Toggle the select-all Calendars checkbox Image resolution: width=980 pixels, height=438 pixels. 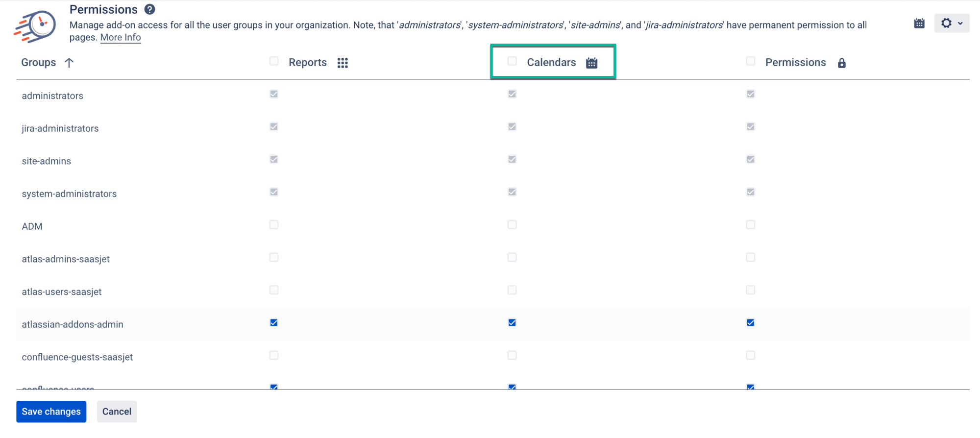(512, 61)
